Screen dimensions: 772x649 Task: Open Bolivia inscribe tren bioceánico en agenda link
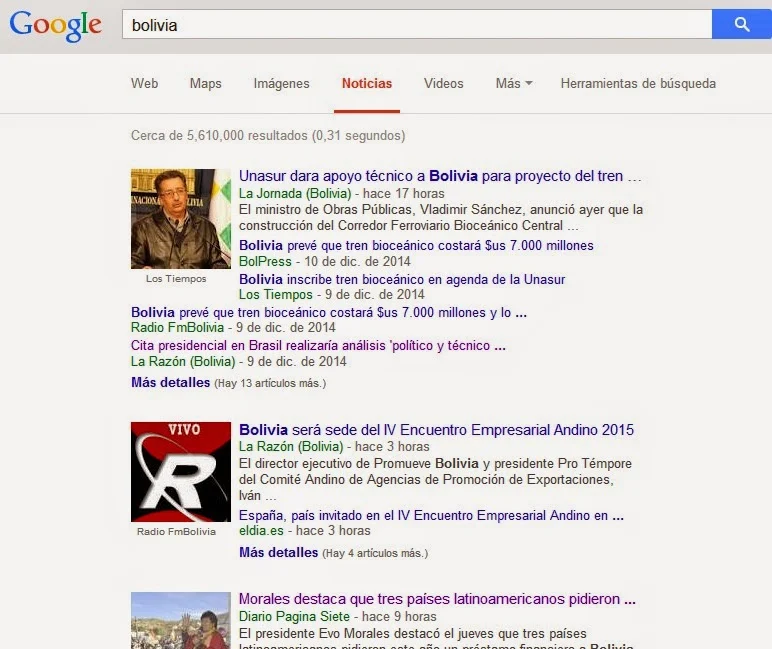[402, 279]
